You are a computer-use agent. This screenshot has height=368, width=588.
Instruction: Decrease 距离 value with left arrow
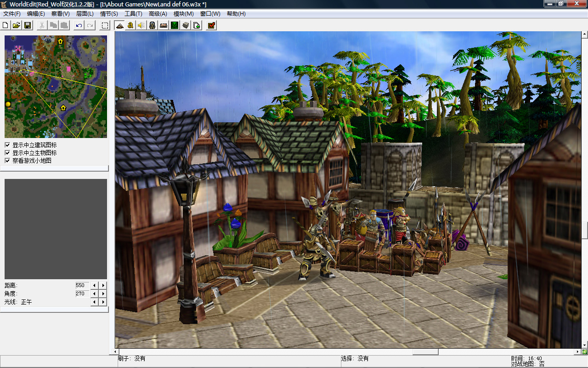coord(95,286)
